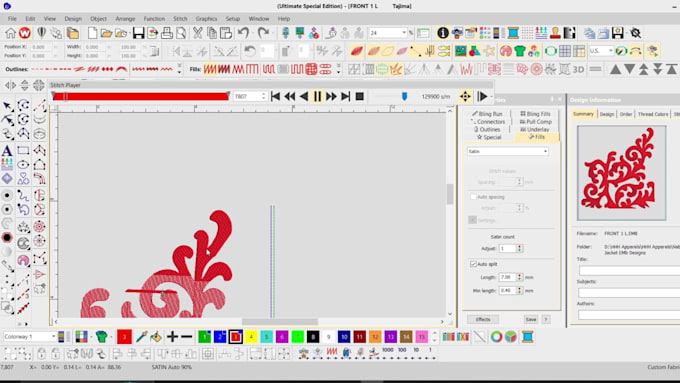The width and height of the screenshot is (680, 383).
Task: Toggle the Auto split checkbox
Action: tap(473, 264)
